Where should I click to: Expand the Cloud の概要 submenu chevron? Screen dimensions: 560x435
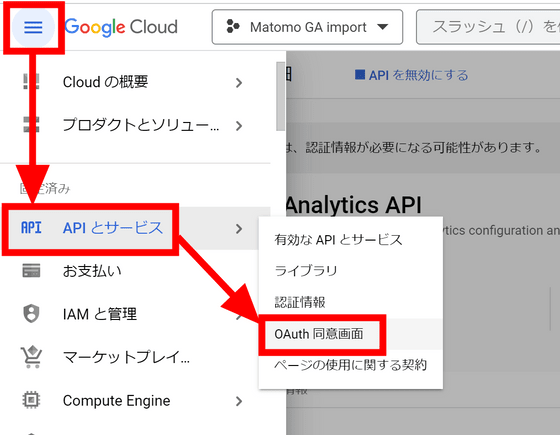pyautogui.click(x=239, y=83)
